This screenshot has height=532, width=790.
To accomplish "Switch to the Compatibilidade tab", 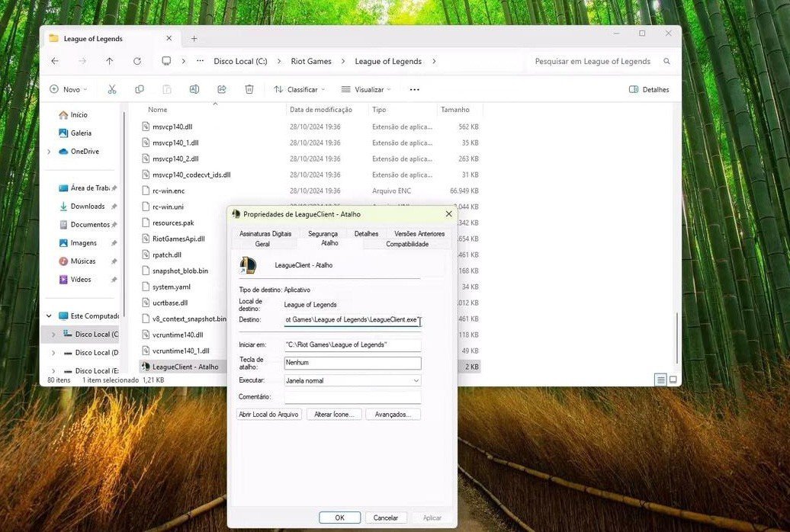I will click(x=407, y=244).
